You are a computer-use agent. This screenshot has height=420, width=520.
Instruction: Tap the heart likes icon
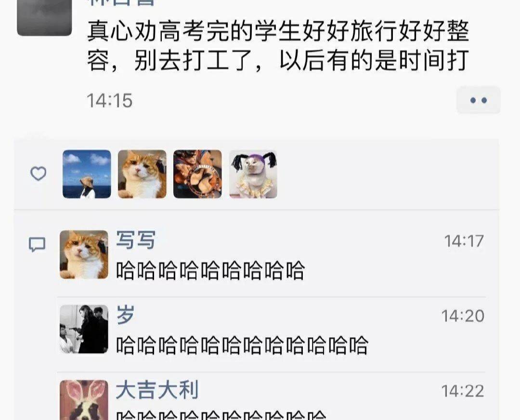click(x=38, y=173)
